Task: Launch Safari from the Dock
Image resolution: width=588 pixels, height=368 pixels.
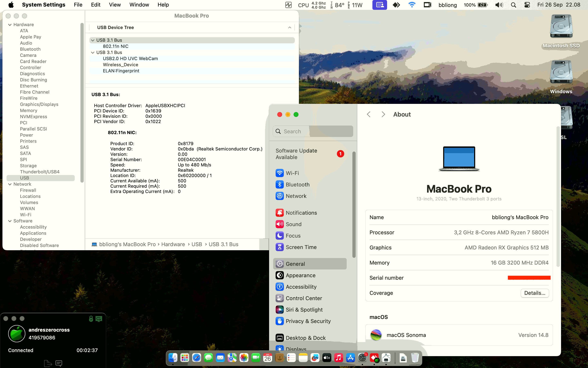Action: coord(197,358)
